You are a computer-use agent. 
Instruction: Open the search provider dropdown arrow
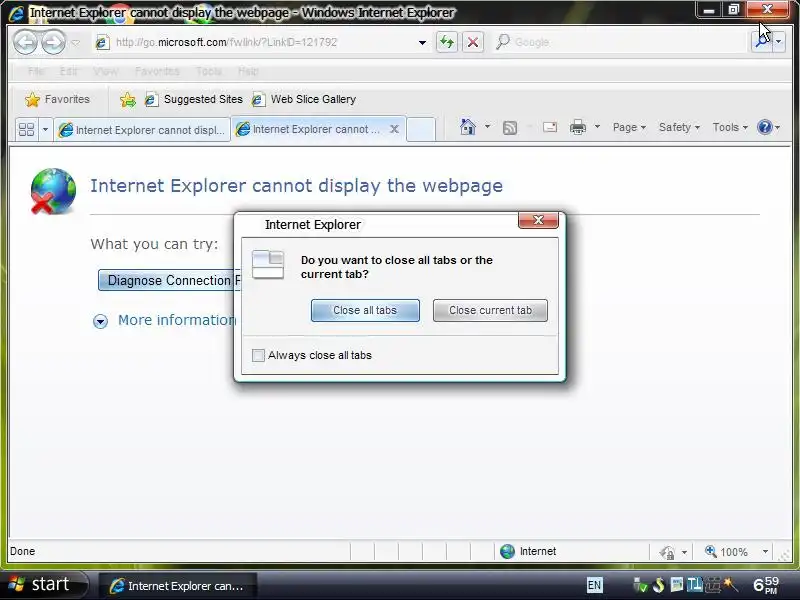779,42
